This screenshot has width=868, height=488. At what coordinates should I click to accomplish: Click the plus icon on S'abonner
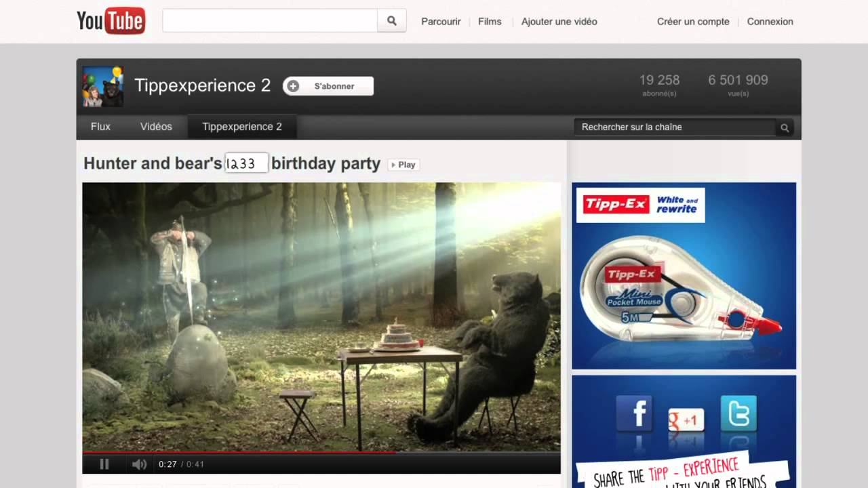point(293,86)
